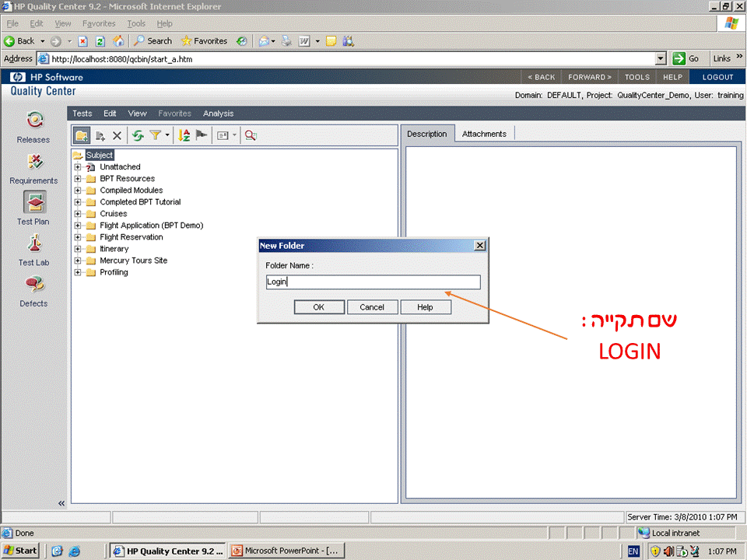Switch to the Description tab
Screen dimensions: 747x560
427,134
